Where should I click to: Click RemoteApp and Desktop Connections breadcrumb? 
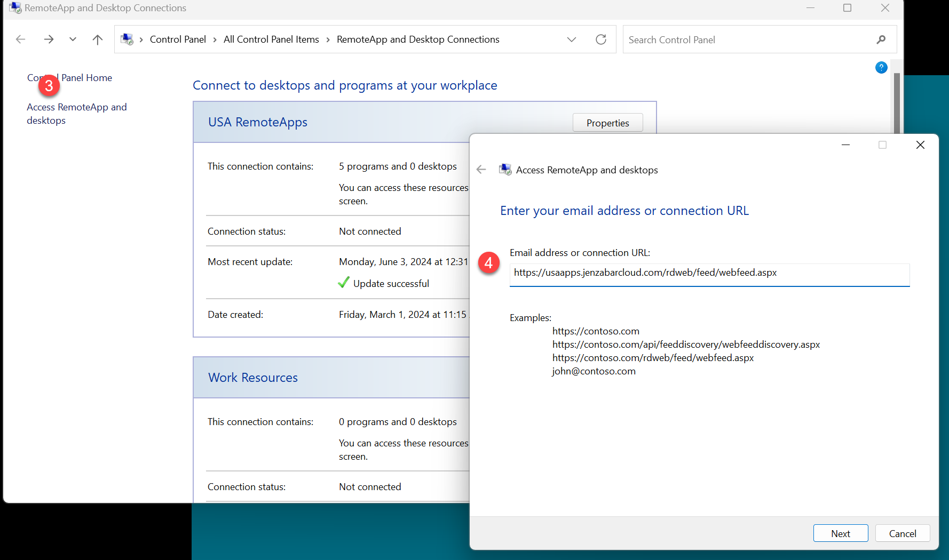tap(418, 39)
